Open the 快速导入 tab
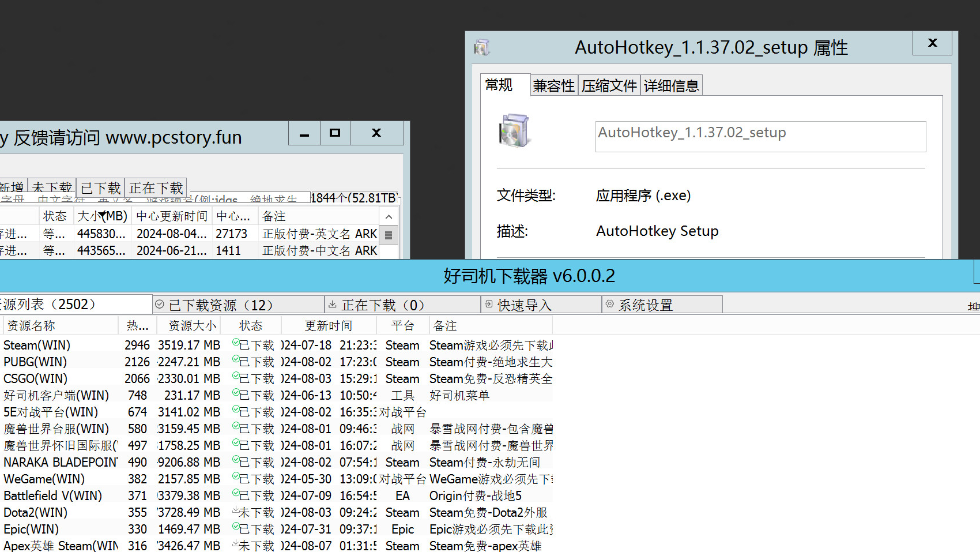The image size is (980, 552). (541, 305)
